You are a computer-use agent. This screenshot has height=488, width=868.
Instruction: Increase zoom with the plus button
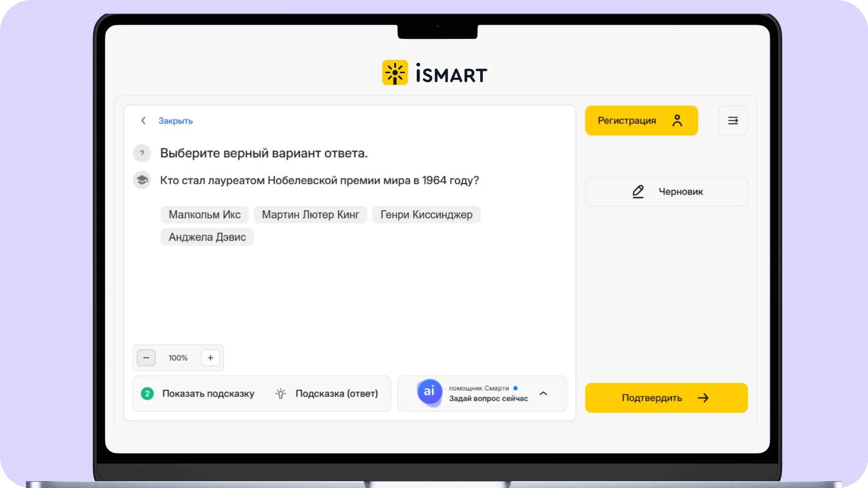210,358
